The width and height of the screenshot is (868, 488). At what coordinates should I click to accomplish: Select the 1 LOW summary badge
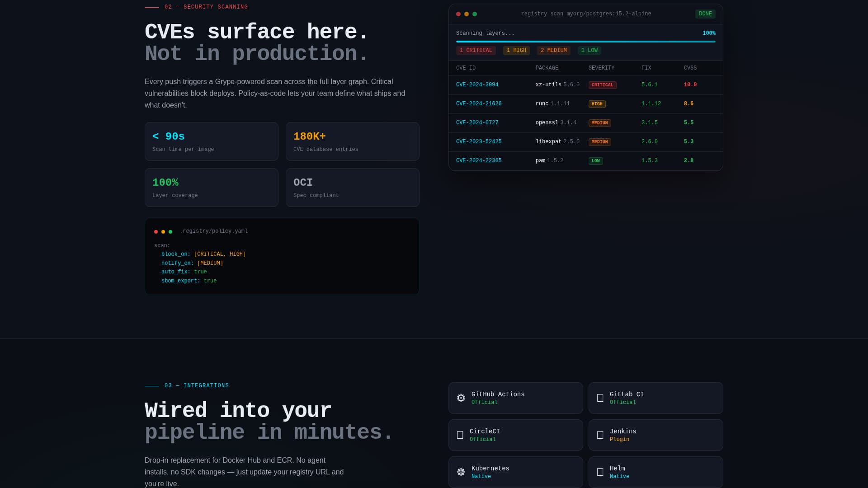click(x=589, y=51)
